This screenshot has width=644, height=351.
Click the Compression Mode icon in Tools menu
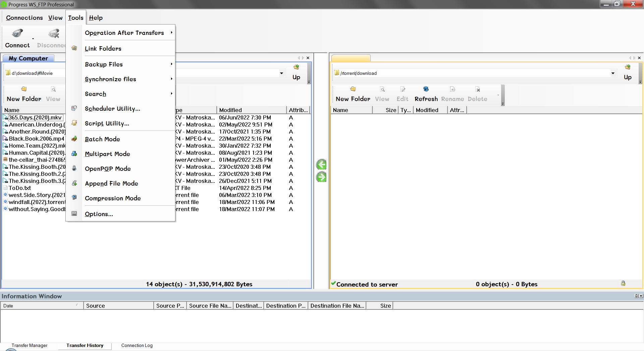coord(74,198)
